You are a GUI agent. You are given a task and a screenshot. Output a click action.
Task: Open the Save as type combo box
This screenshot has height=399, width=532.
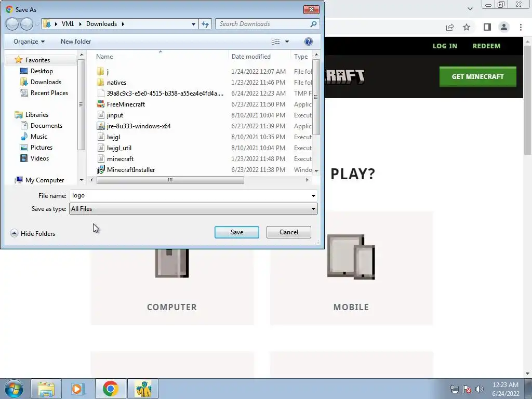193,209
